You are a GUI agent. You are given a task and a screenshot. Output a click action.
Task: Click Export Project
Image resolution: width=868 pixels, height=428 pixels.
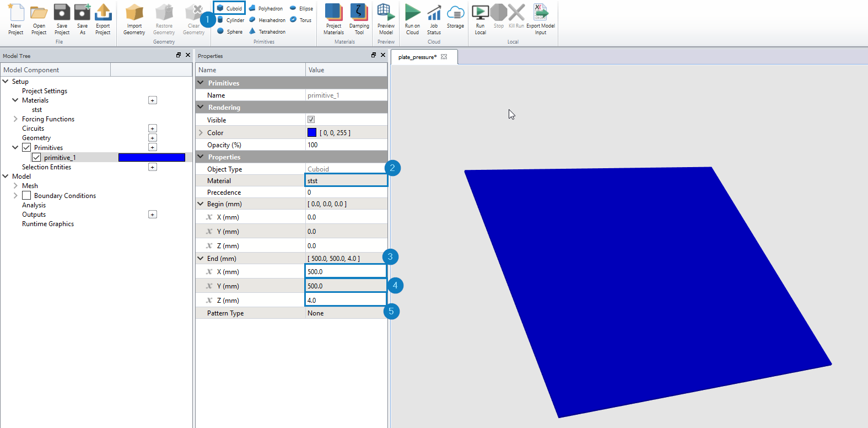(103, 19)
